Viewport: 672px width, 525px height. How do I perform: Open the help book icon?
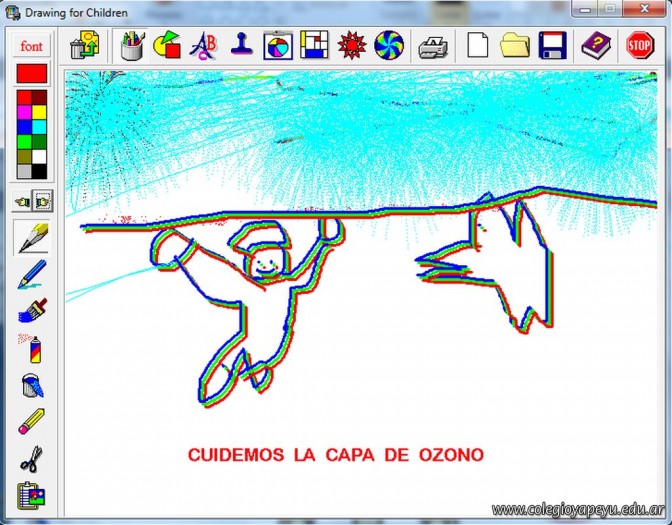point(596,45)
